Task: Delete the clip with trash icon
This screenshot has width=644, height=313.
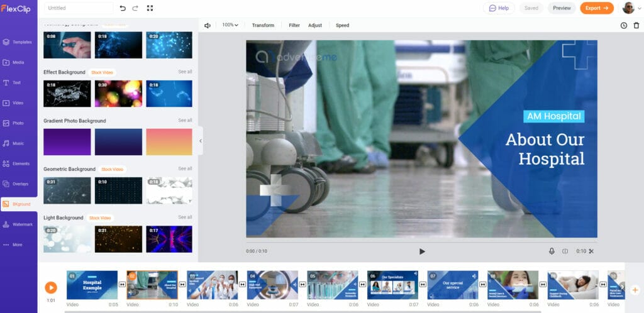Action: [x=636, y=25]
